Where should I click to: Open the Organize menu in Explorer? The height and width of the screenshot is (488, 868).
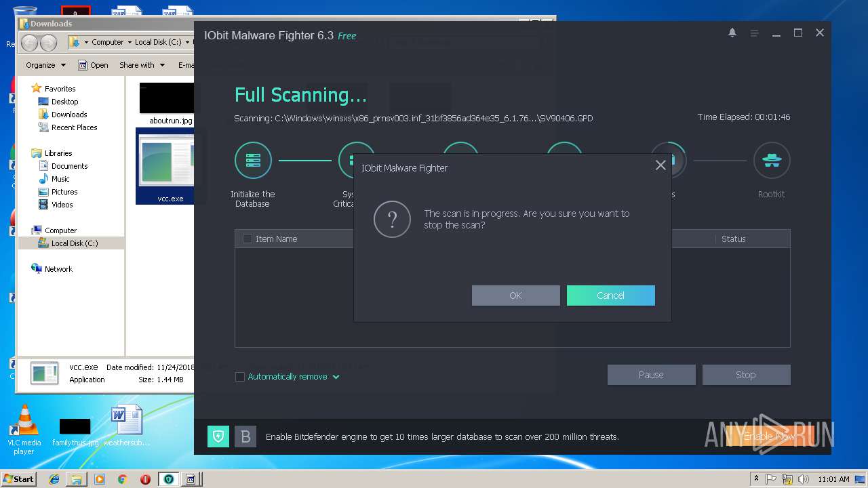click(45, 65)
